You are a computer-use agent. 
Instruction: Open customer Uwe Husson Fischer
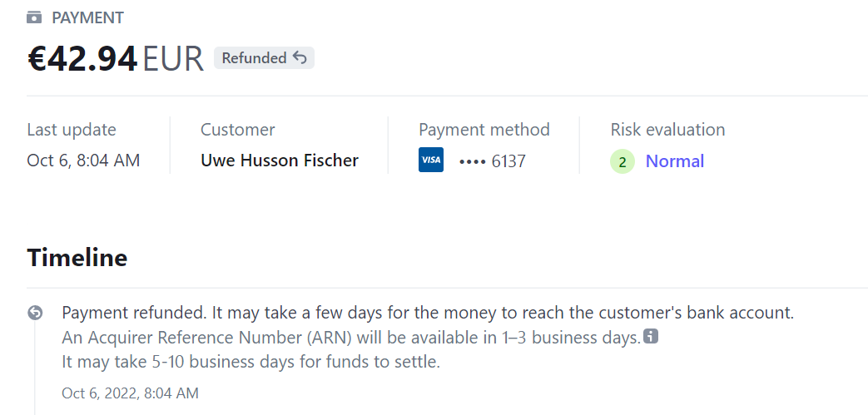(x=280, y=161)
